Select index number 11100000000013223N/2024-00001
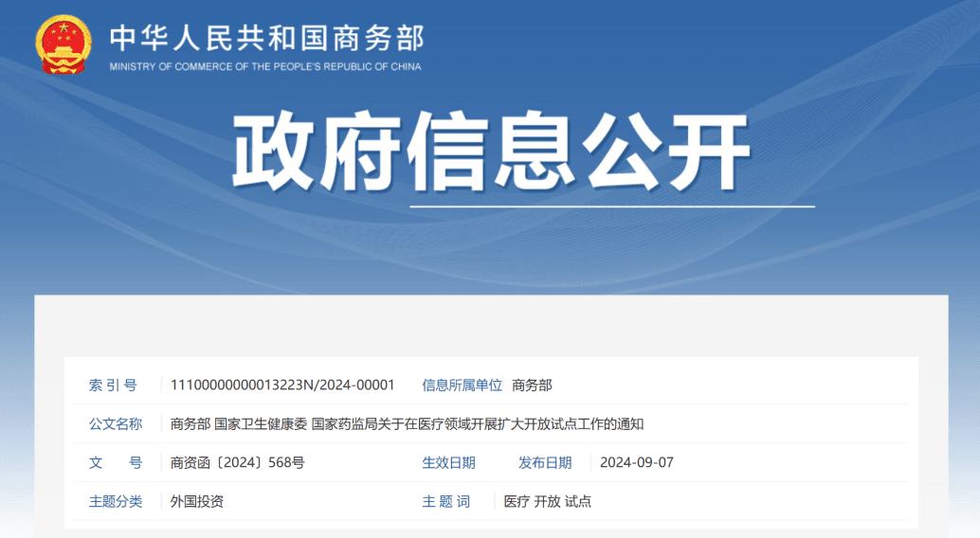This screenshot has width=980, height=538. click(282, 385)
